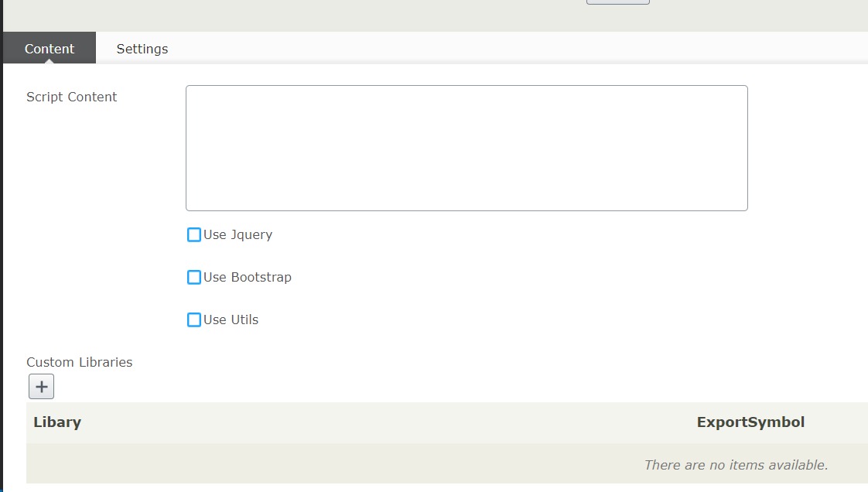The height and width of the screenshot is (492, 868).
Task: Click the ExportSymbol column header
Action: click(x=750, y=422)
